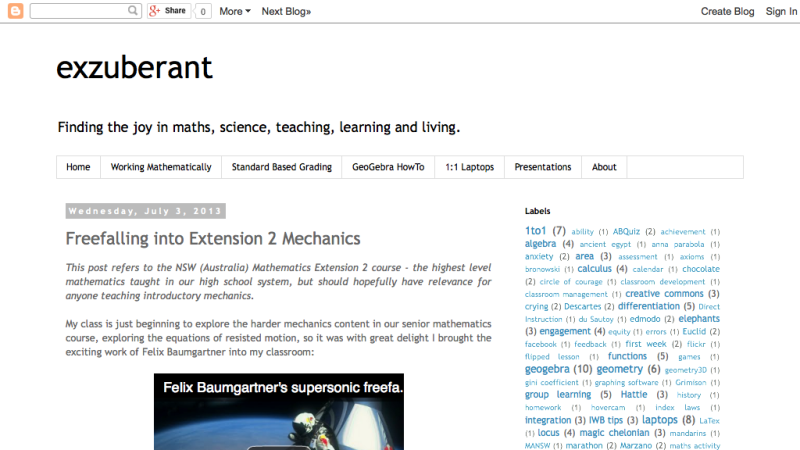Click the Sign In link
Image resolution: width=800 pixels, height=450 pixels.
(x=781, y=11)
